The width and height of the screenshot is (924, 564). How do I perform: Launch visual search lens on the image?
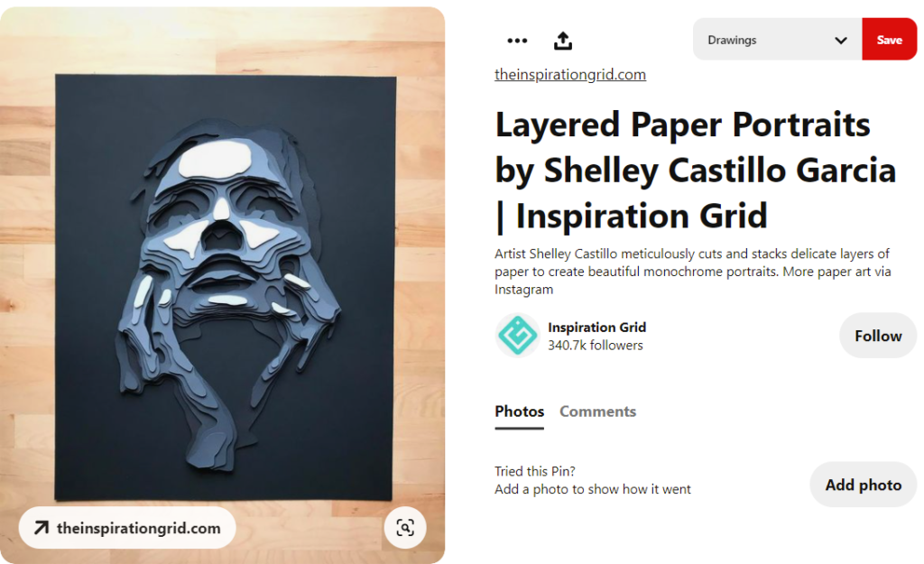coord(405,528)
